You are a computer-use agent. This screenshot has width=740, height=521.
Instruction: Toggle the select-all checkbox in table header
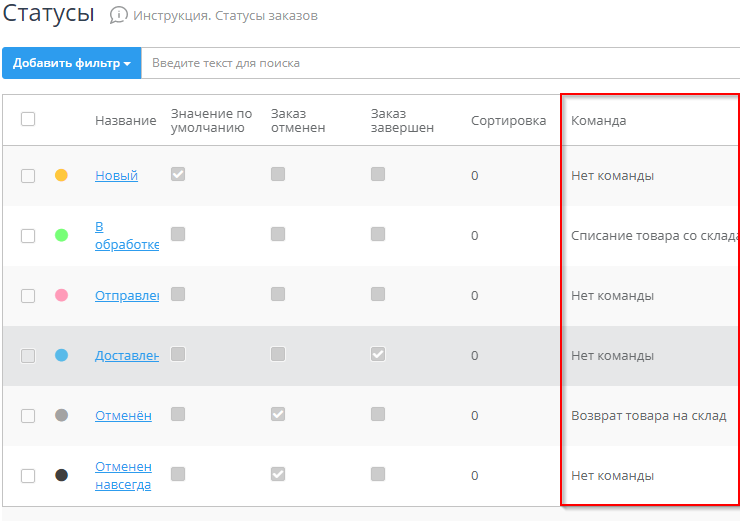click(28, 119)
